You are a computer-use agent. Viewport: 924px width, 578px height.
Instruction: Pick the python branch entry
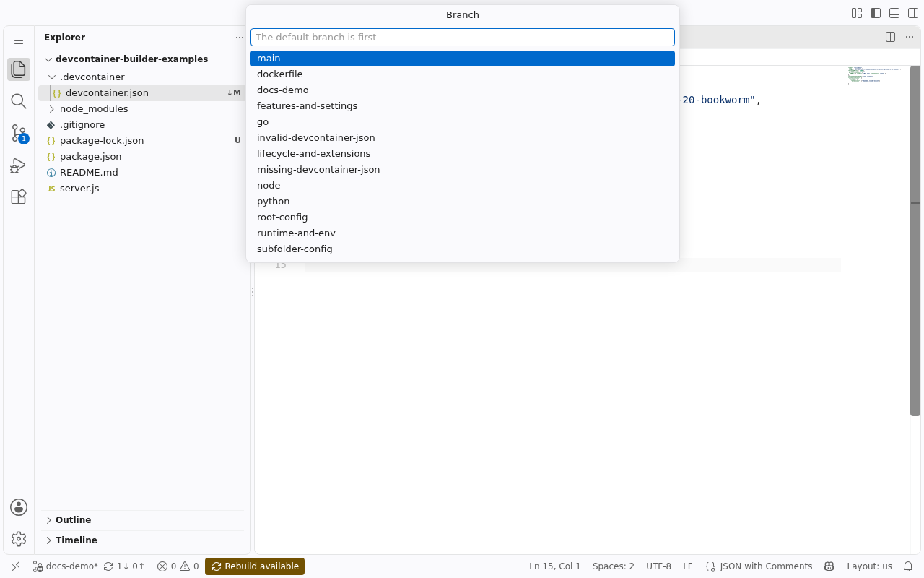(x=463, y=202)
